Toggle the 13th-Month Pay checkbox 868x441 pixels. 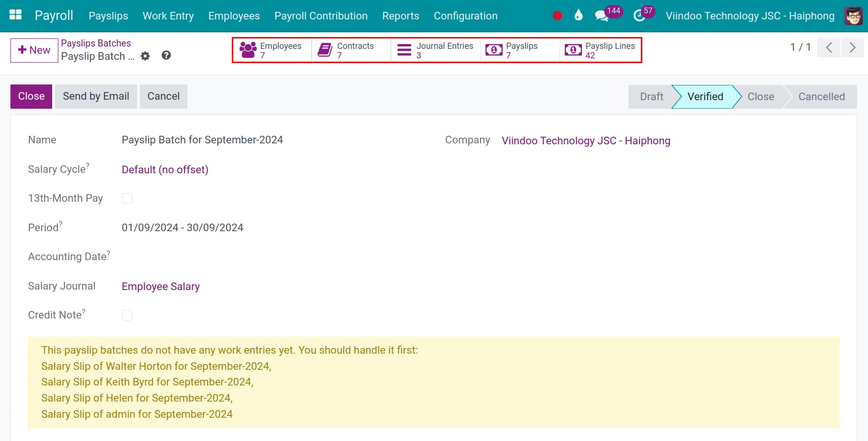127,198
